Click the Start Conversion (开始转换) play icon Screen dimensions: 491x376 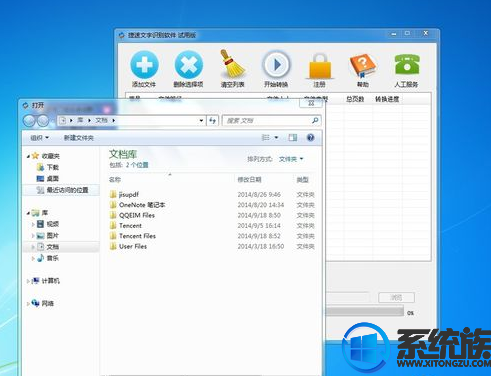click(276, 65)
